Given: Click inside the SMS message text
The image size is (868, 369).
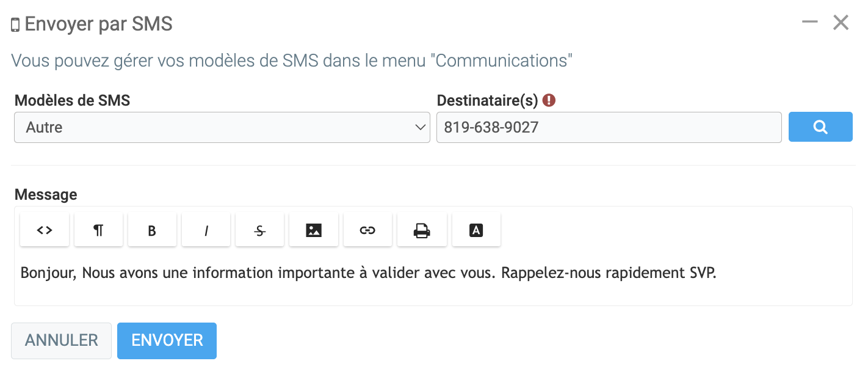Looking at the screenshot, I should tap(368, 272).
